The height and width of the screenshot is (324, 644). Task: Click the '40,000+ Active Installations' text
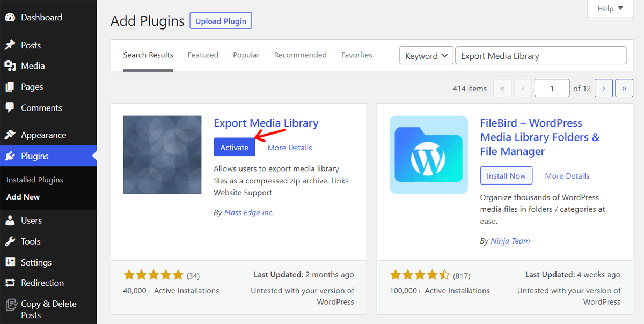point(171,291)
